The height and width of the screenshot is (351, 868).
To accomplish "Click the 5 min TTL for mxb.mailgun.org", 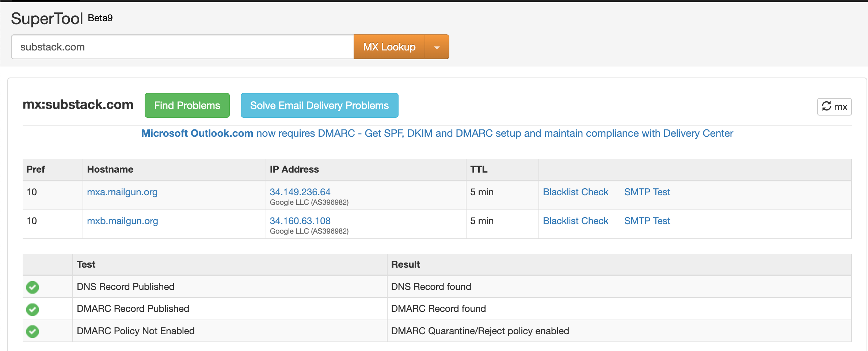I will pos(482,221).
